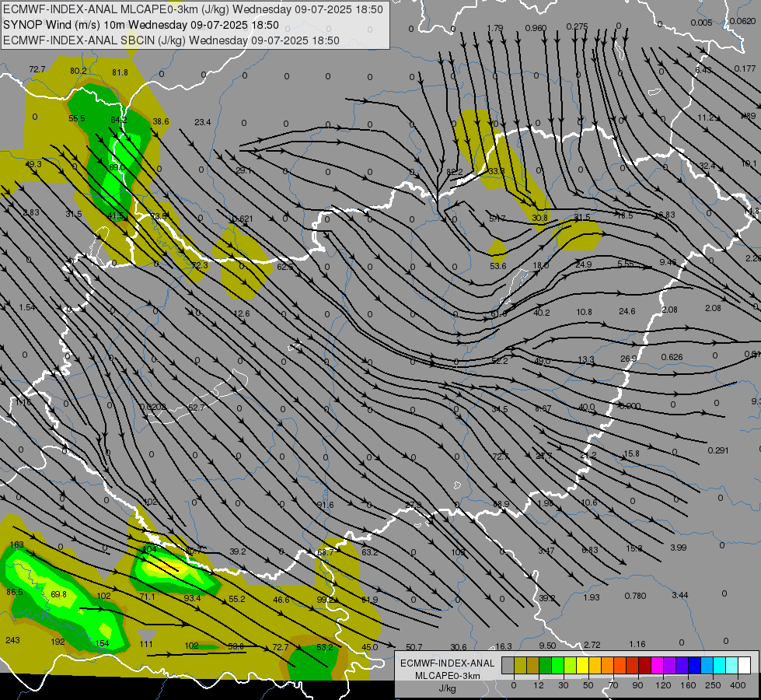Select map value 1.54

point(27,307)
